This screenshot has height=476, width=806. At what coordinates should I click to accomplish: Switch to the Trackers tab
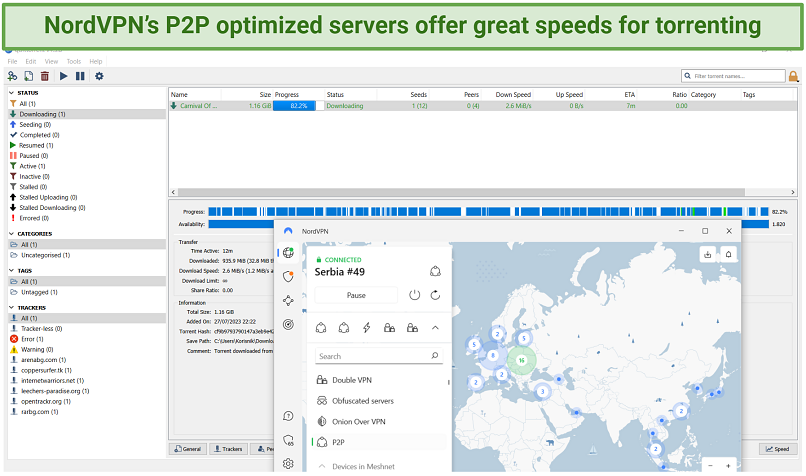[228, 449]
